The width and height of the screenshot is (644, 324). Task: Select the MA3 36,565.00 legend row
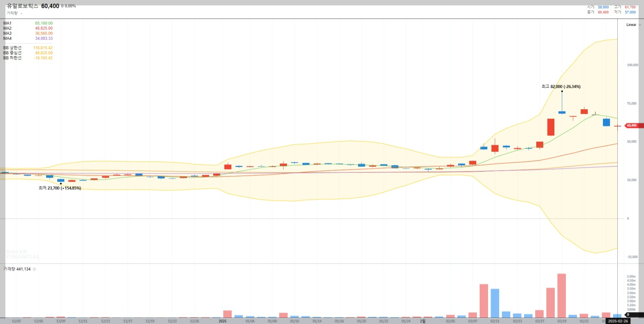28,34
